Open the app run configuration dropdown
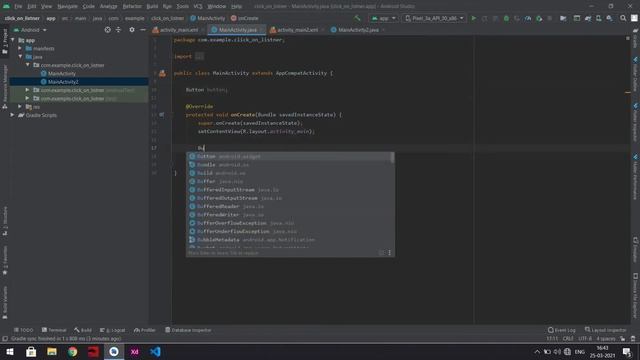 click(x=383, y=18)
